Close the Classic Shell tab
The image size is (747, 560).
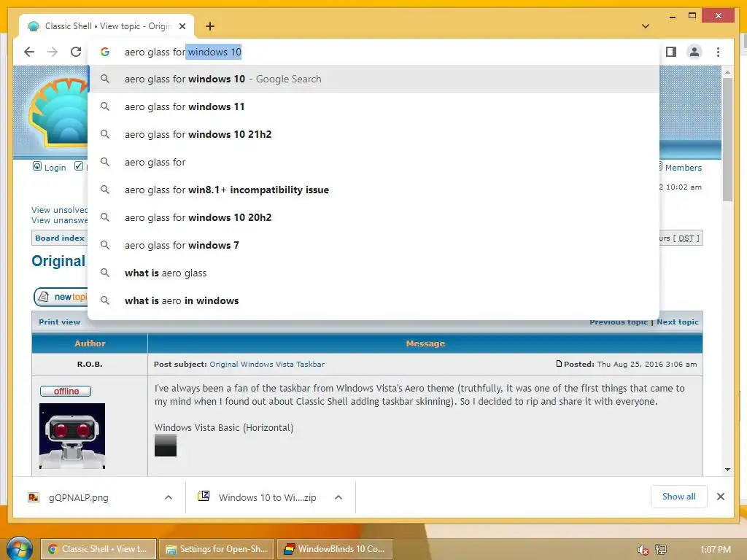click(x=182, y=26)
